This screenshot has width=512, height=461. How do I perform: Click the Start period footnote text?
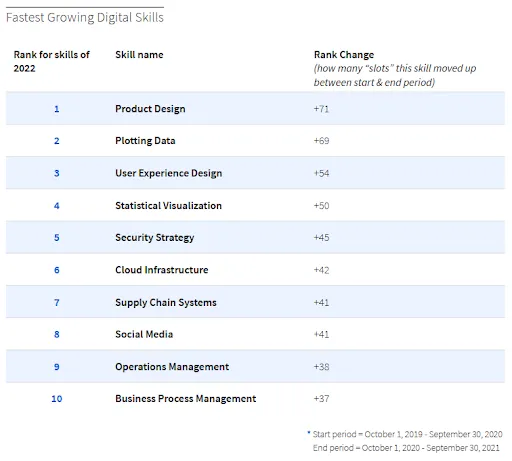(407, 434)
